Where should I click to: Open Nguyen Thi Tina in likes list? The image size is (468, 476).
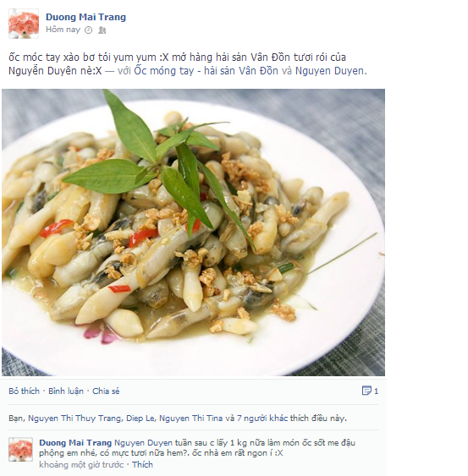(191, 419)
